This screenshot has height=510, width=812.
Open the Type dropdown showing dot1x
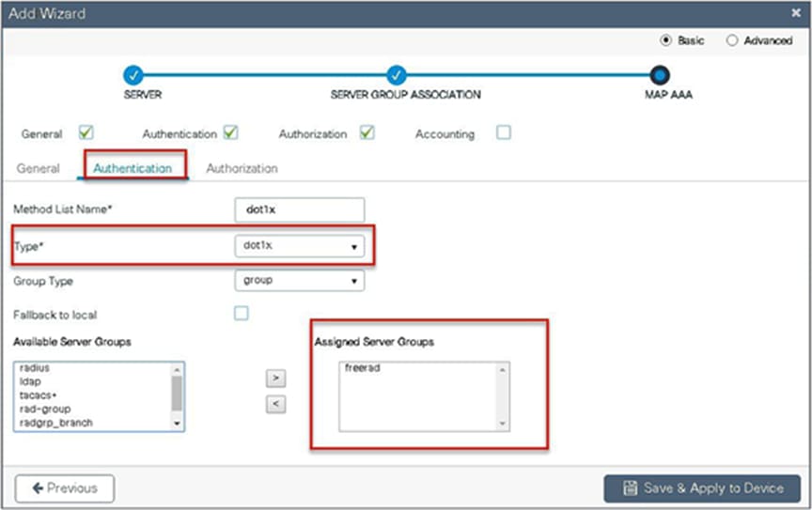[299, 246]
